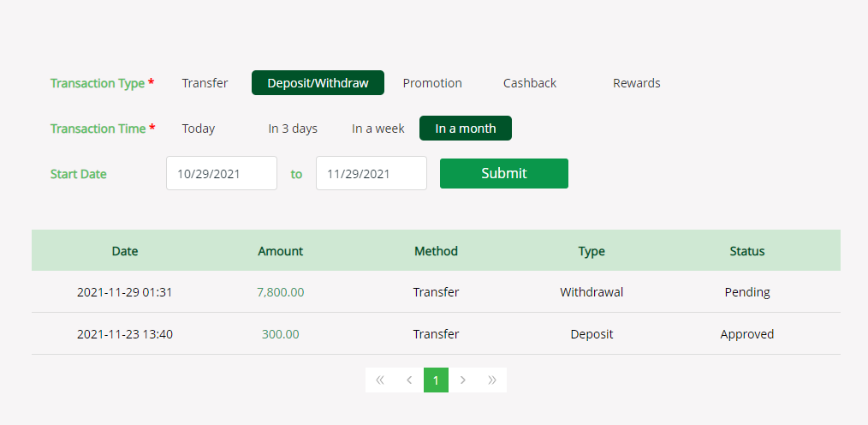This screenshot has height=425, width=868.
Task: Go to the previous results page
Action: [x=409, y=380]
